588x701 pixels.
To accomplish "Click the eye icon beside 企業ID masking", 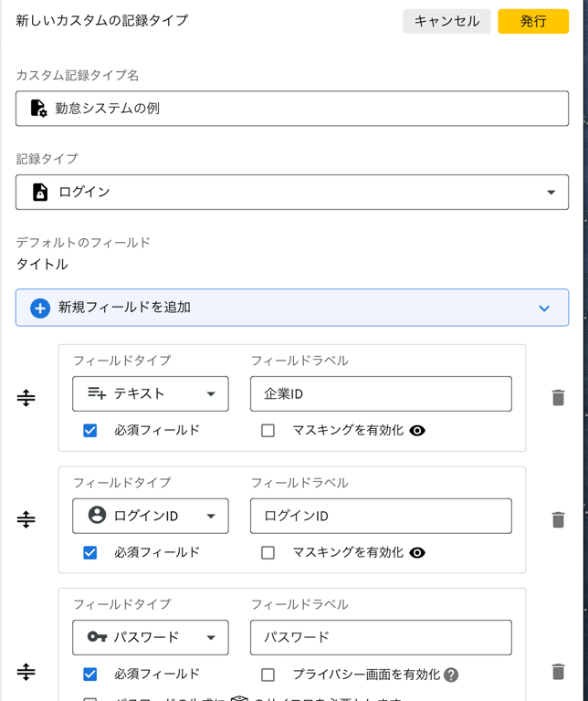I will [417, 430].
